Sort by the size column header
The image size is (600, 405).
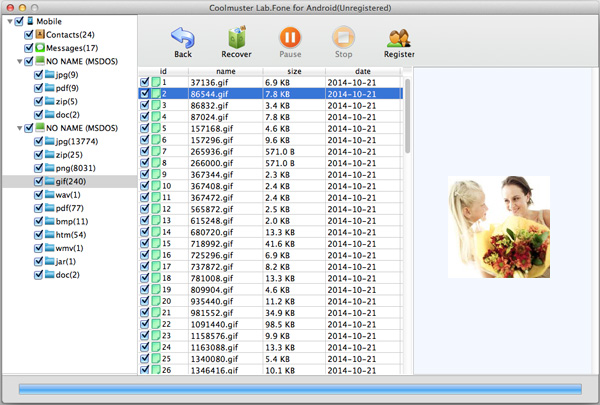294,71
